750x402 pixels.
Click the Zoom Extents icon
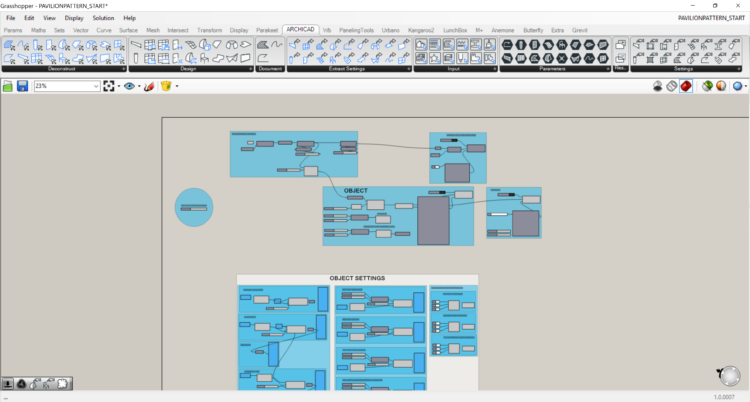(x=109, y=87)
